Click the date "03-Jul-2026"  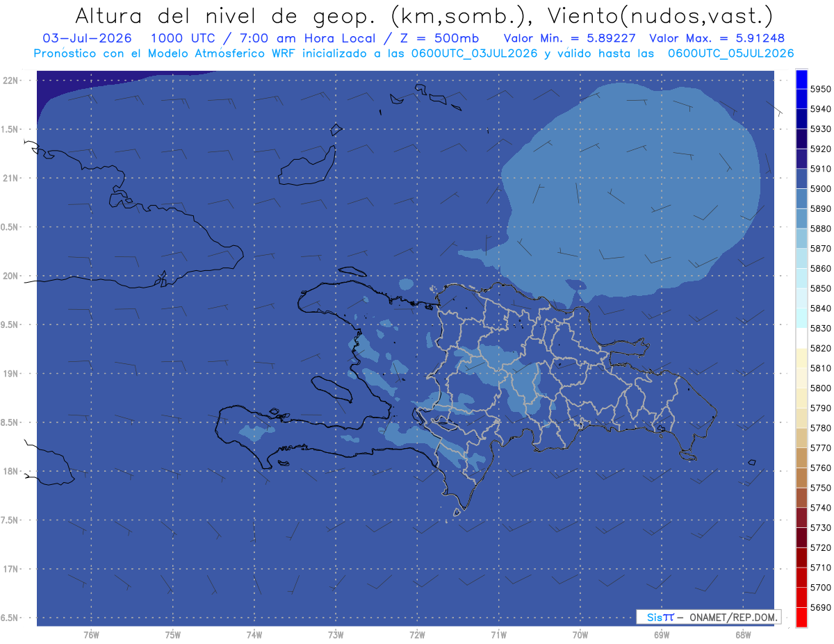pos(87,38)
